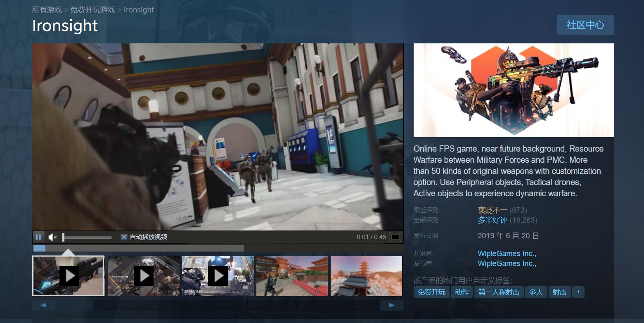Screen dimensions: 644x323
Task: Click the release date 2019 年 6 月 20 日
Action: click(x=509, y=236)
